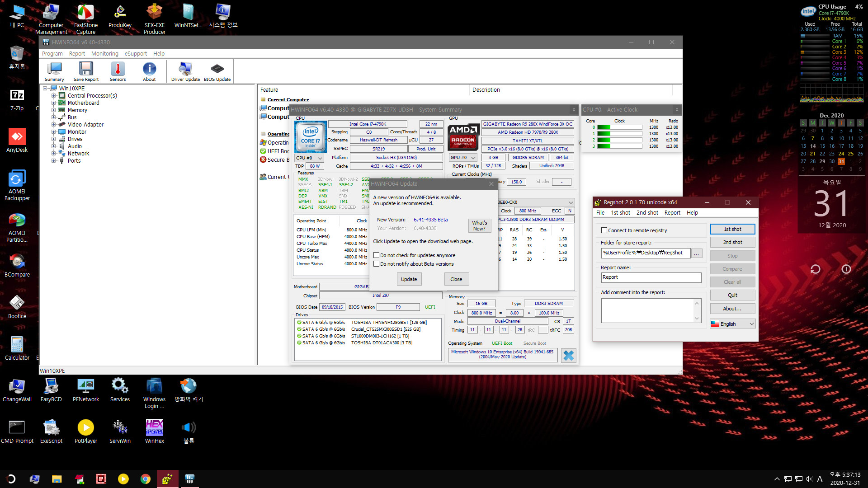Click the What's New? button

pyautogui.click(x=480, y=225)
